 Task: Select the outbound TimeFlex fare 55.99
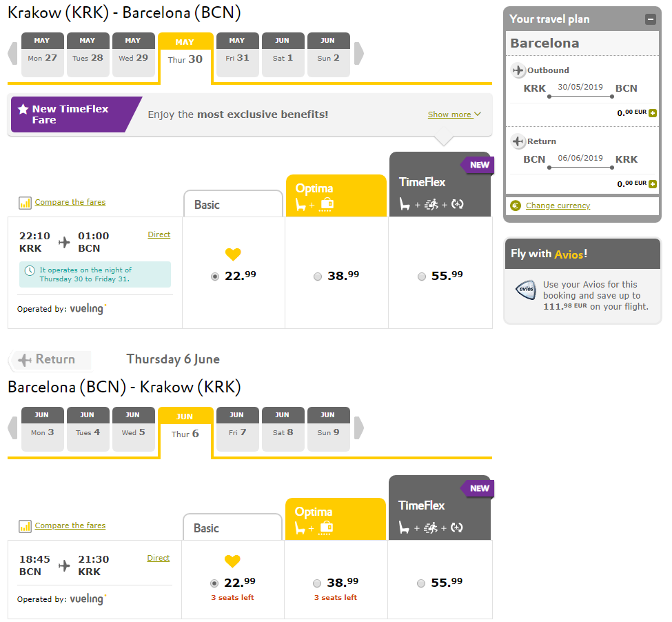422,277
